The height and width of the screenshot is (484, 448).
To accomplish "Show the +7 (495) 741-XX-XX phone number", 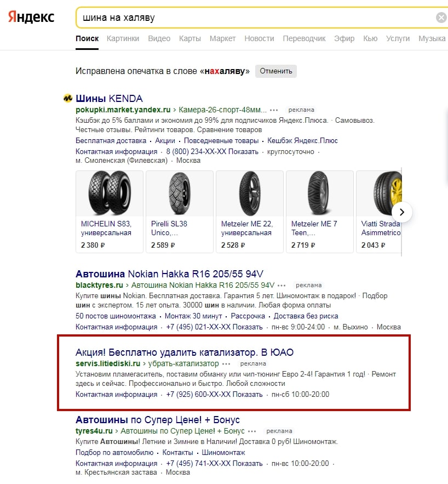I will [214, 464].
